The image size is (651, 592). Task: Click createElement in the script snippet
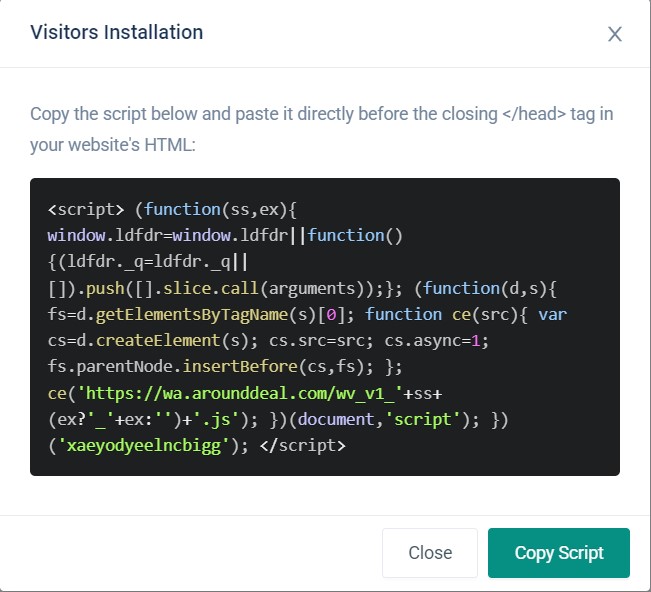pyautogui.click(x=148, y=339)
